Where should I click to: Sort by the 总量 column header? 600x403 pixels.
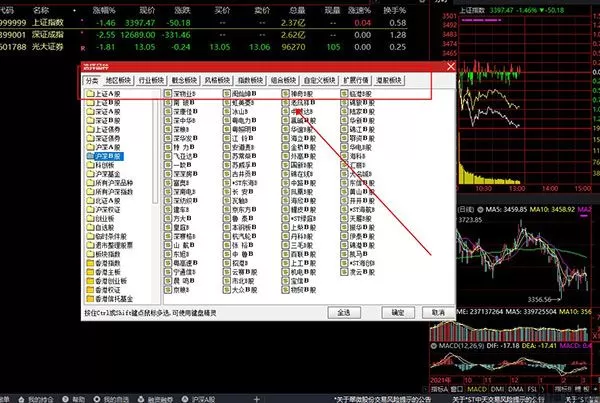click(297, 10)
